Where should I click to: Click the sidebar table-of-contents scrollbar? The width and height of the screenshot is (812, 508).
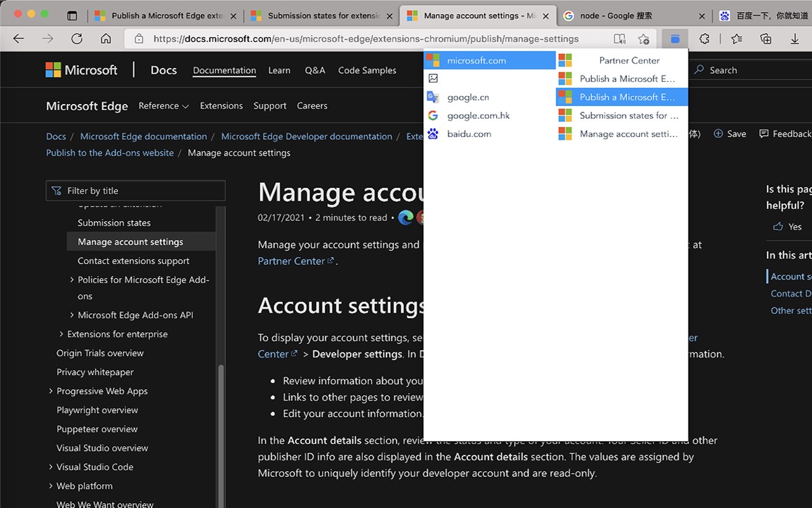(221, 437)
